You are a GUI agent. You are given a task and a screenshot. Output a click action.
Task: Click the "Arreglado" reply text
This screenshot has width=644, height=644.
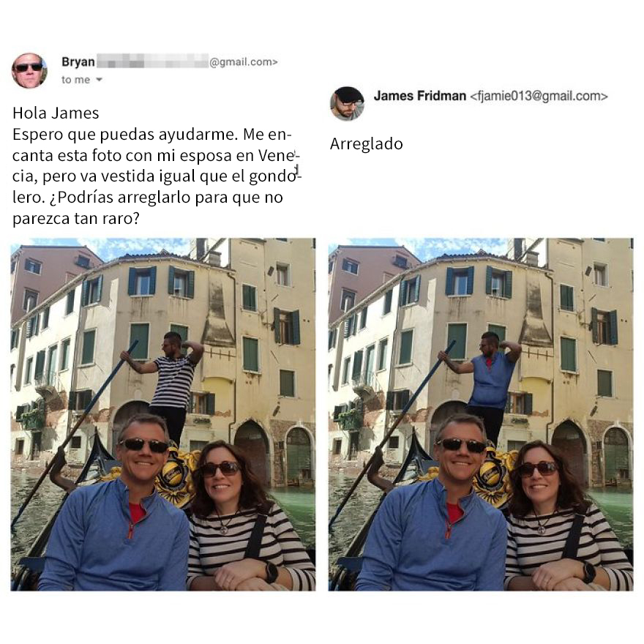367,143
